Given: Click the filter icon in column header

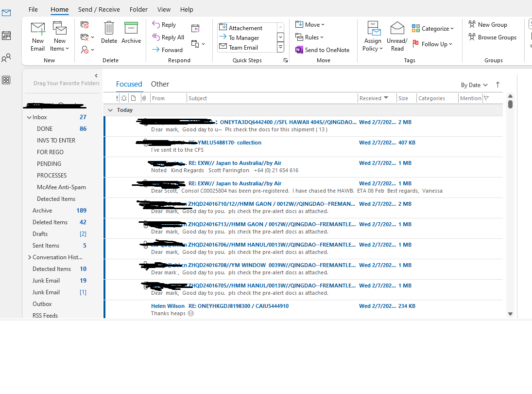Looking at the screenshot, I should point(486,98).
